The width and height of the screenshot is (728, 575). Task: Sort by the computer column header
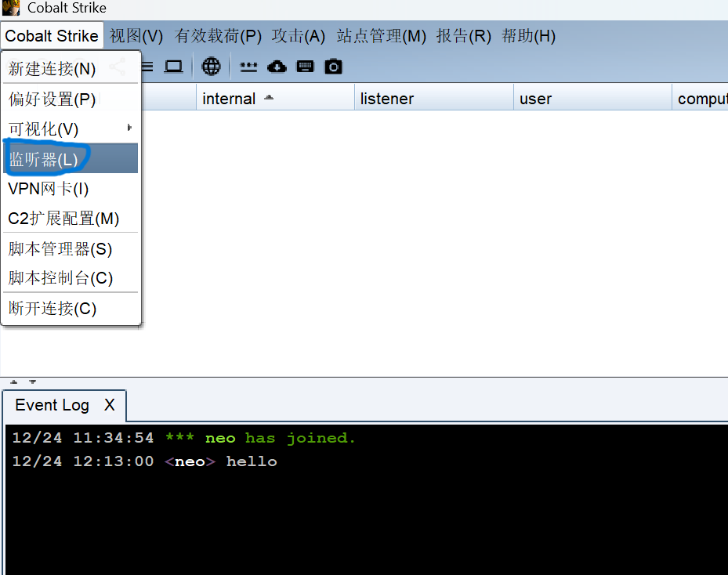700,98
